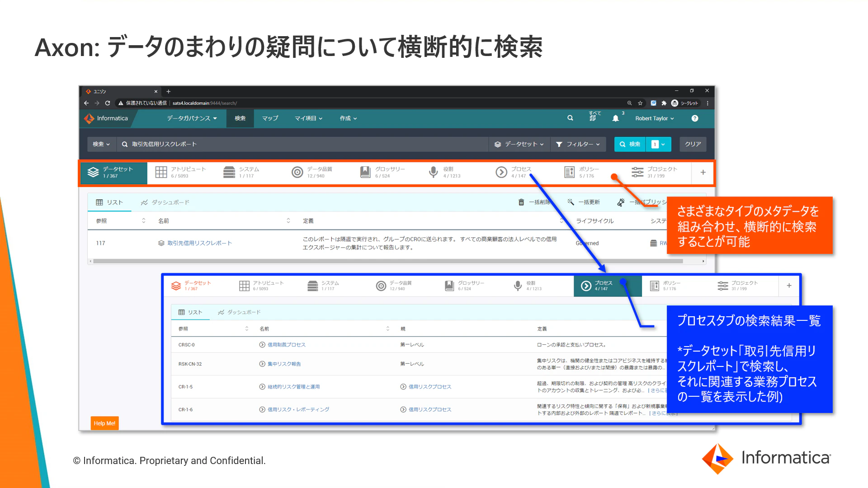The height and width of the screenshot is (488, 868).
Task: Open the すべて tasks icon in header
Action: (594, 117)
